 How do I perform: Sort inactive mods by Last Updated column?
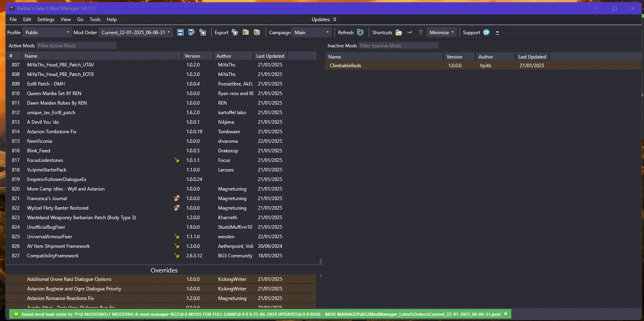[532, 56]
